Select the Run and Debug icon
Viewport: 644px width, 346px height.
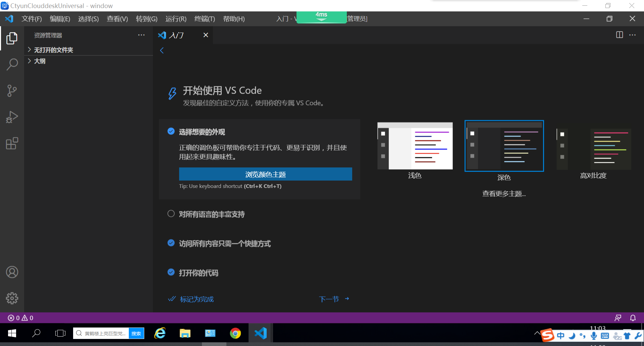point(12,117)
